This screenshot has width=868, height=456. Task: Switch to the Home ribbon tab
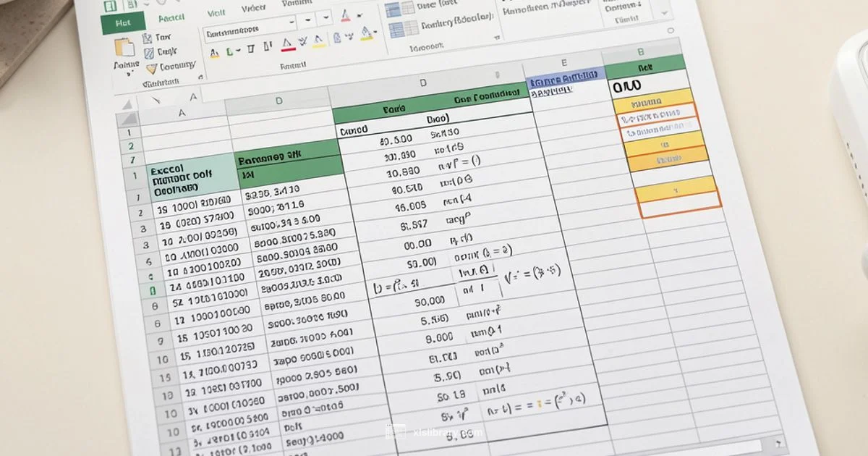[x=124, y=22]
